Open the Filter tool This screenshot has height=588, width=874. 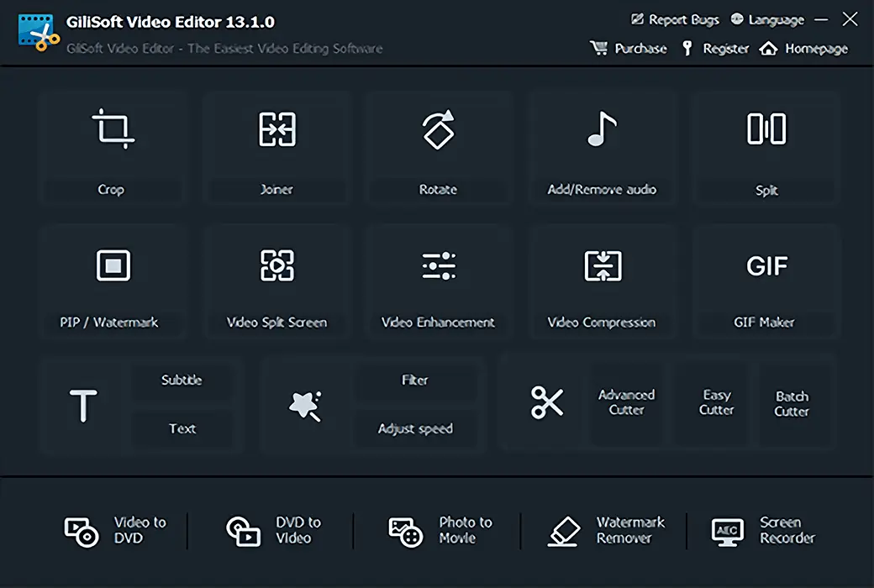click(415, 381)
